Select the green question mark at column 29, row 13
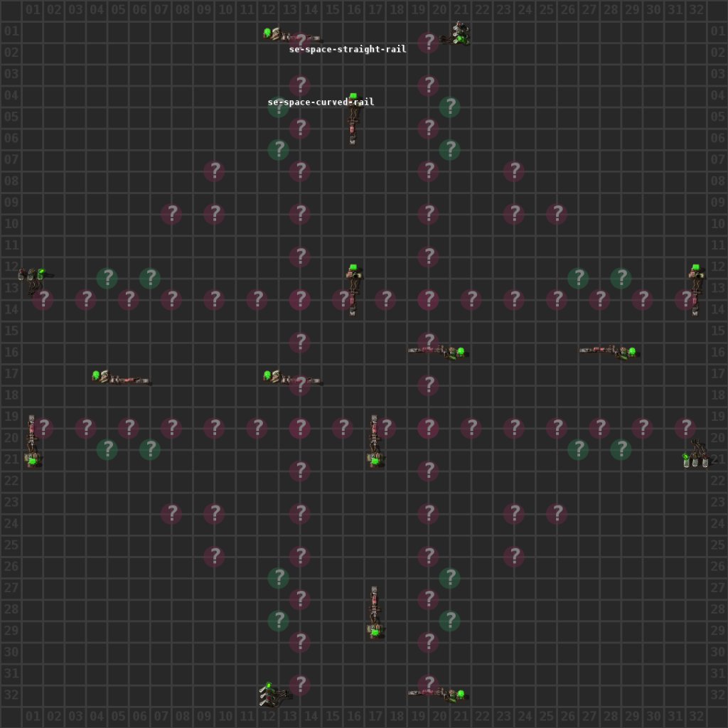The height and width of the screenshot is (728, 728). click(x=621, y=278)
